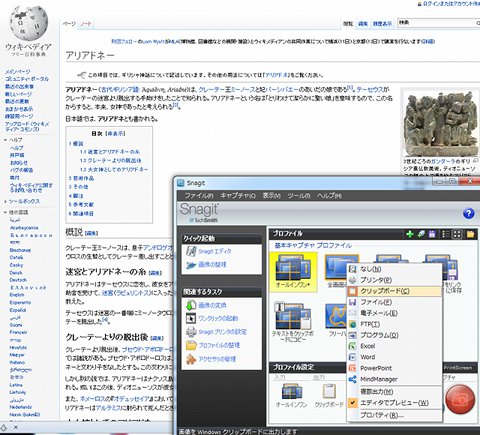Screen dimensions: 480x435
Task: Open コミュニティ・ポータル sidebar link
Action: [x=27, y=79]
